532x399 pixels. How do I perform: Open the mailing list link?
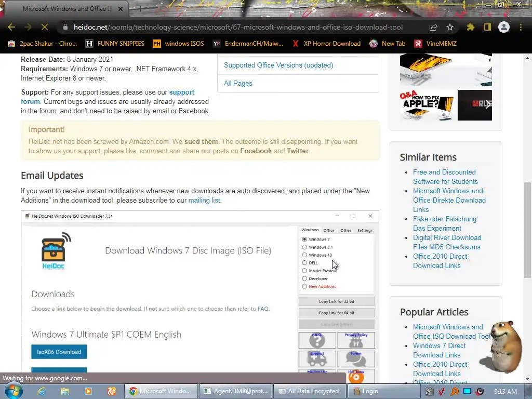204,200
